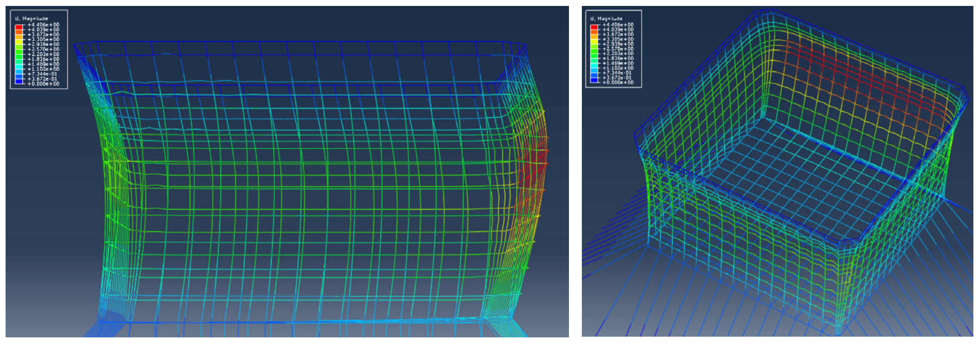
Task: Pick the cyan swatch in left legend
Action: tap(18, 67)
